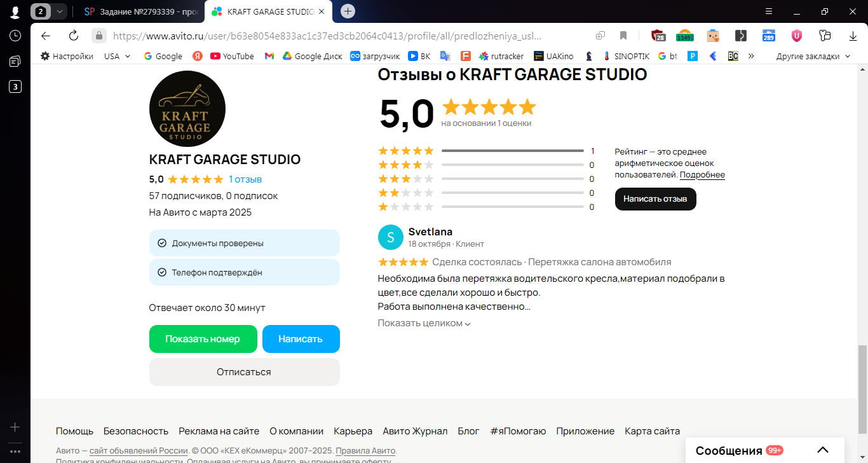
Task: Click the sidebar add plus icon at bottom
Action: click(x=15, y=427)
